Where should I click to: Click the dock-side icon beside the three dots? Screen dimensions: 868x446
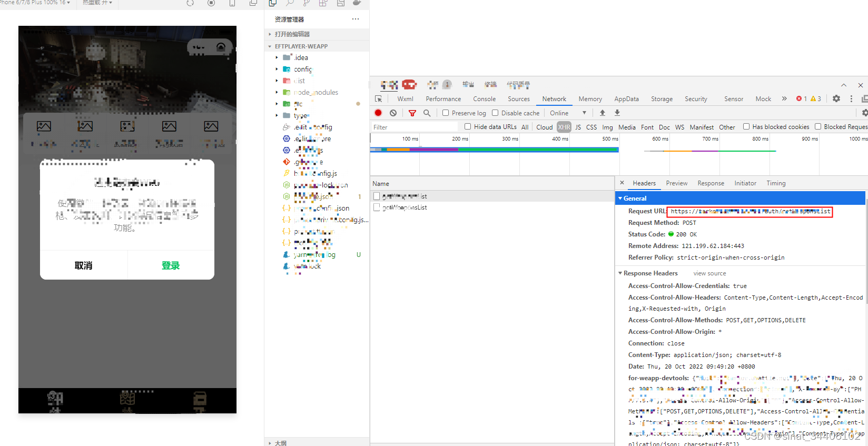point(864,98)
